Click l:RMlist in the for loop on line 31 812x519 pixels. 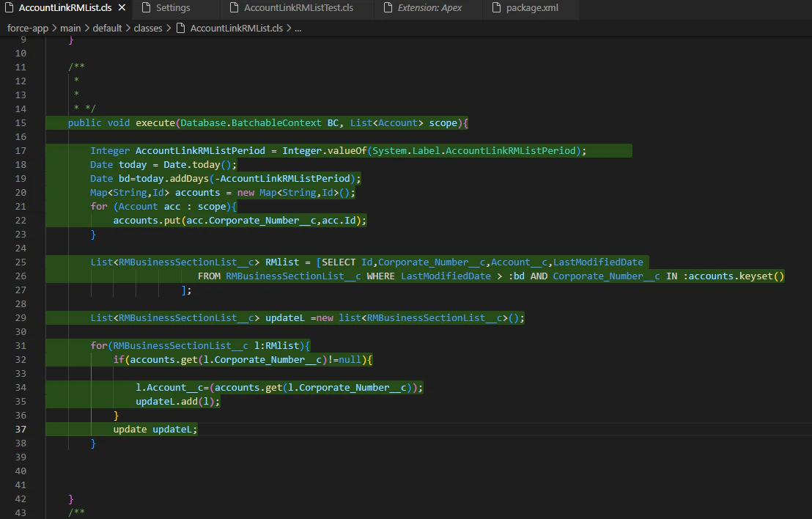[276, 345]
